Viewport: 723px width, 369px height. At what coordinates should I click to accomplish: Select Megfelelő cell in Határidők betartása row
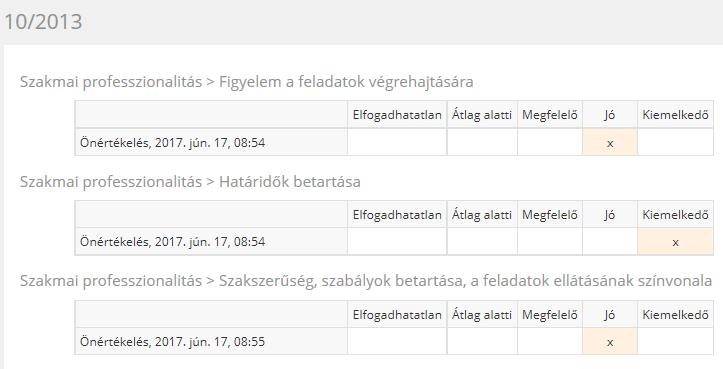550,242
